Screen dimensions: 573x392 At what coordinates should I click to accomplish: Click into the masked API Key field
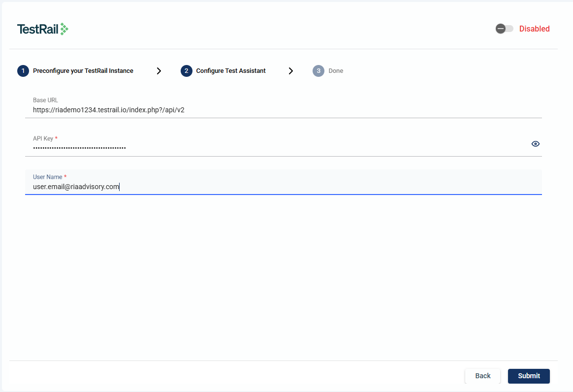276,148
